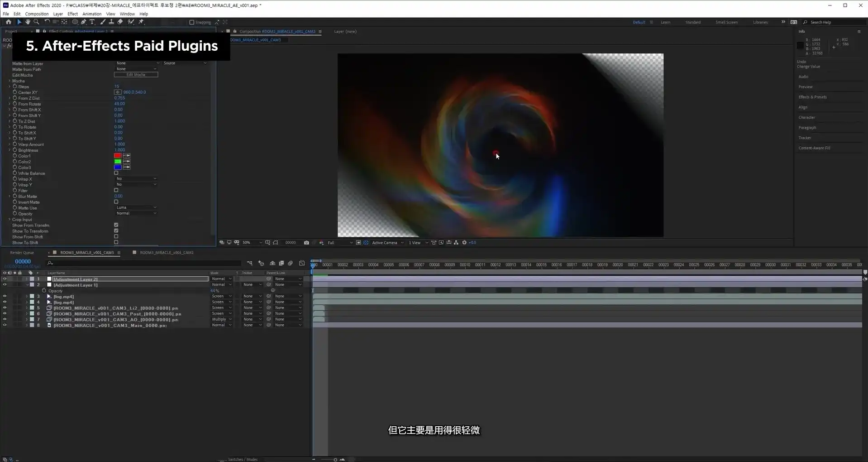Select the Puppet Pin tool
This screenshot has height=462, width=868.
pos(141,22)
